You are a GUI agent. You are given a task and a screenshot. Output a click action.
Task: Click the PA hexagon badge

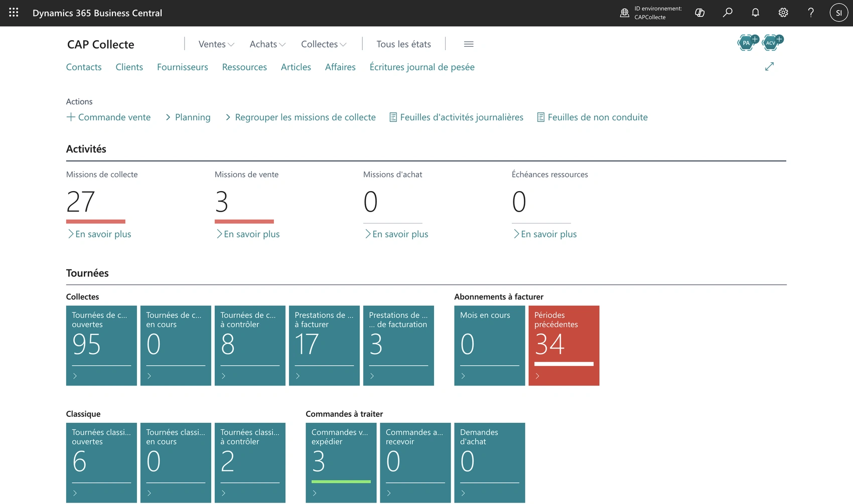pyautogui.click(x=746, y=43)
